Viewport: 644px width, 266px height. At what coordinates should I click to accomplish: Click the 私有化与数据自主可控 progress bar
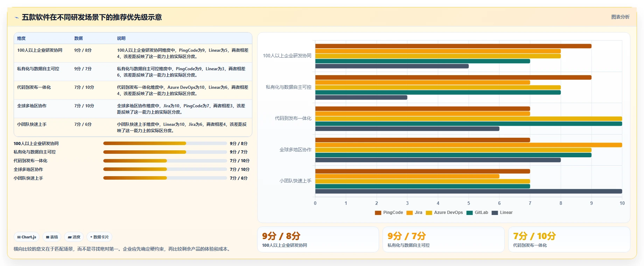[165, 152]
